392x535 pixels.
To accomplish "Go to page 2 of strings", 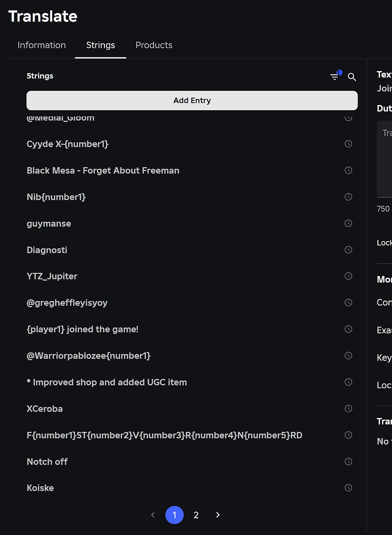I will coord(196,515).
